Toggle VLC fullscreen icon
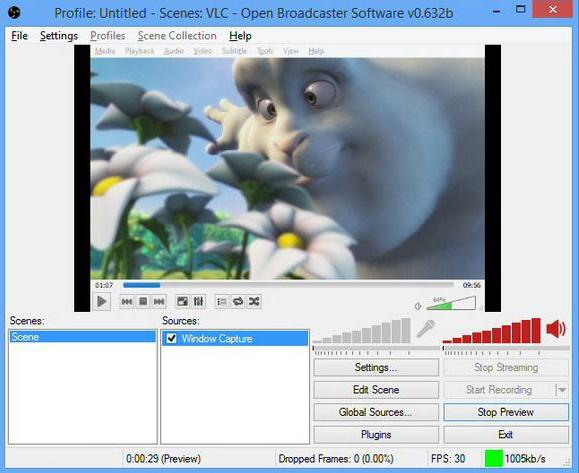579x473 pixels. coord(182,302)
